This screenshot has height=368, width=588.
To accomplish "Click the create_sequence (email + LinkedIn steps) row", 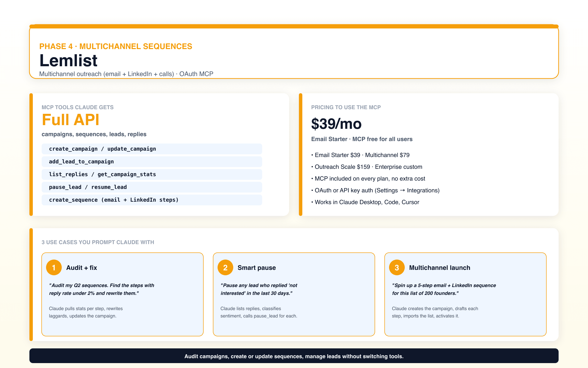I will pos(152,200).
